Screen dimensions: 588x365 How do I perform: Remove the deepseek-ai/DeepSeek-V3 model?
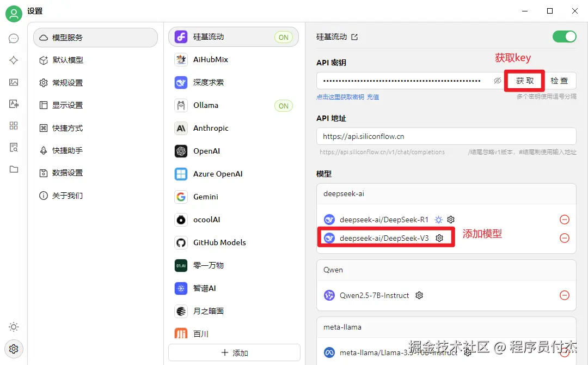click(x=565, y=238)
